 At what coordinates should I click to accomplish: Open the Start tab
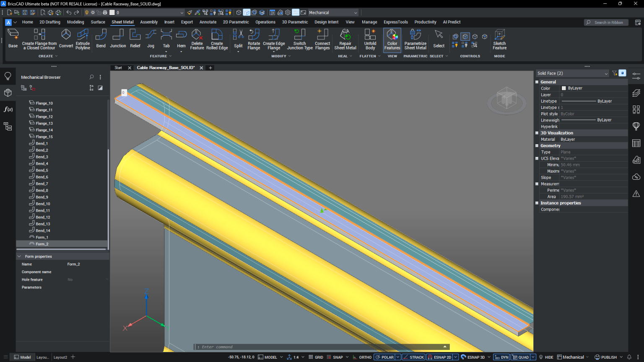pyautogui.click(x=118, y=67)
